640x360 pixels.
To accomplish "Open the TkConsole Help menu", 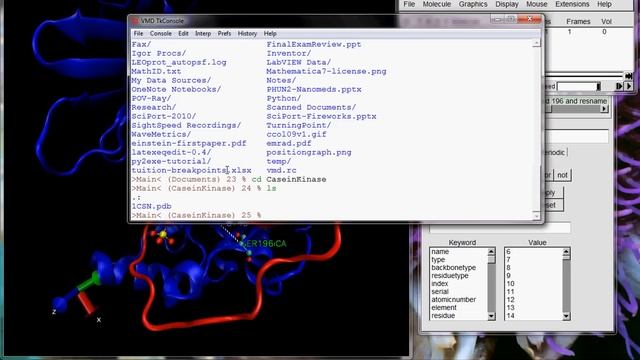I will (270, 33).
